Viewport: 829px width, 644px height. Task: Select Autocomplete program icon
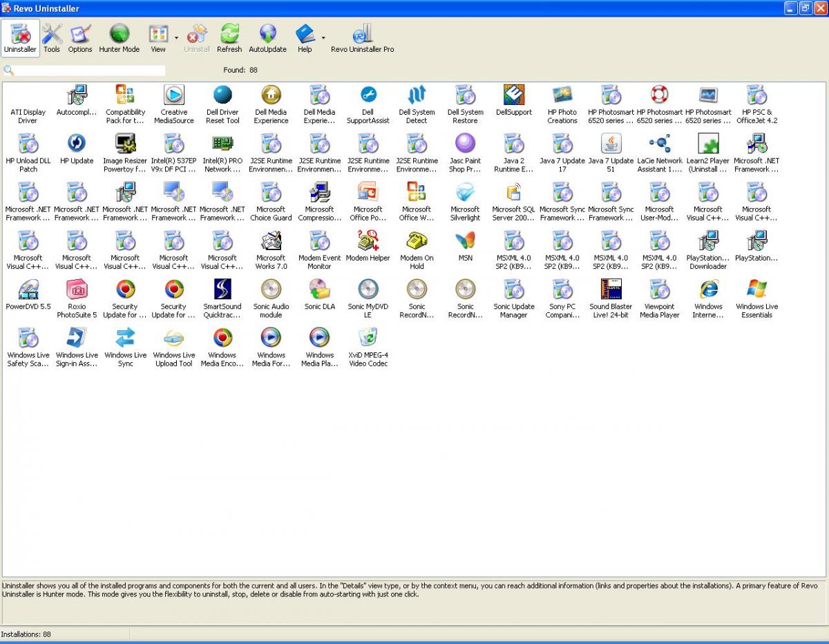click(77, 95)
